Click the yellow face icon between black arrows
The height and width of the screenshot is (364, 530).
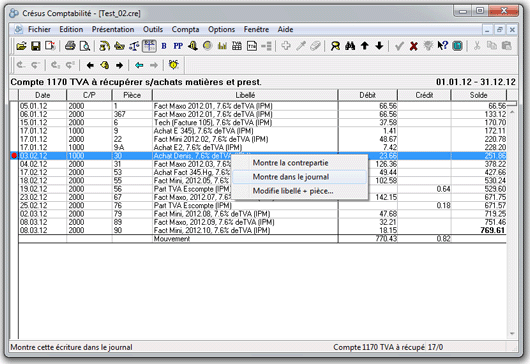point(105,65)
